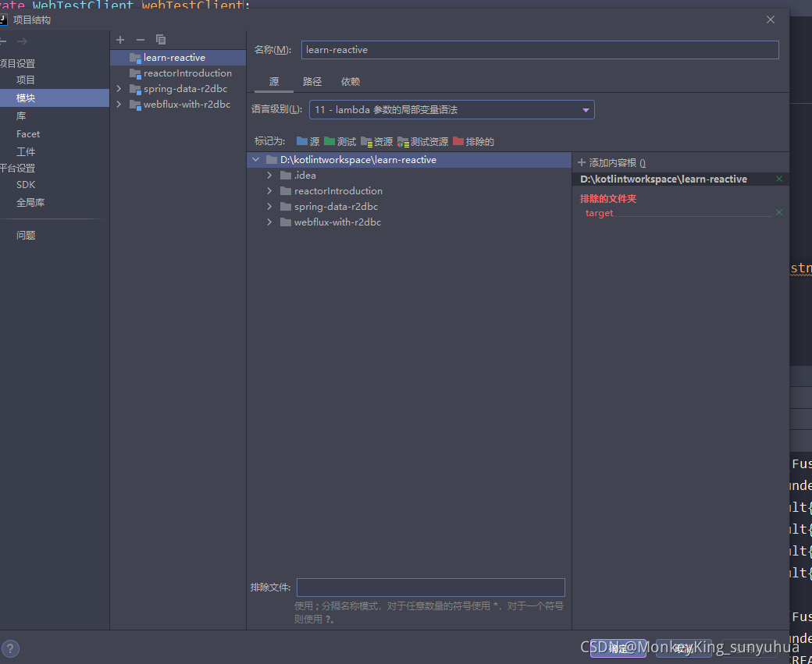Click the 取消 button
Image resolution: width=812 pixels, height=664 pixels.
684,648
